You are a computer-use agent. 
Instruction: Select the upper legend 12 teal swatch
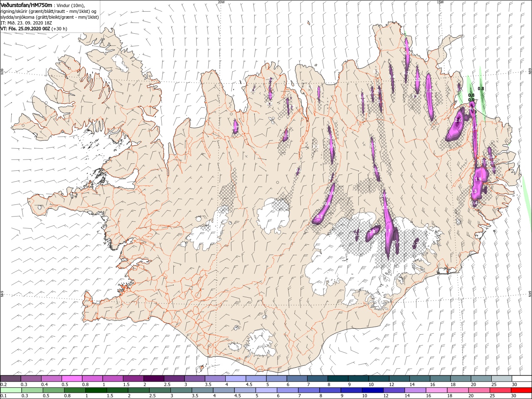pos(399,379)
